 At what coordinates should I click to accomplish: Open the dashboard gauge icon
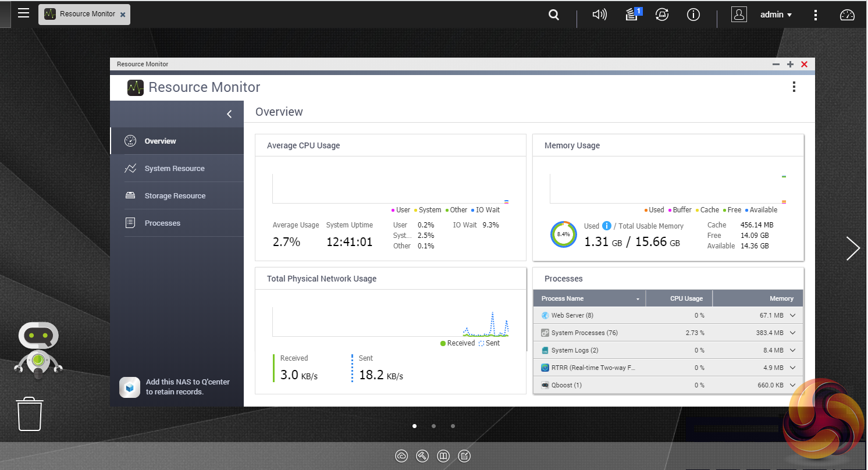pyautogui.click(x=847, y=15)
